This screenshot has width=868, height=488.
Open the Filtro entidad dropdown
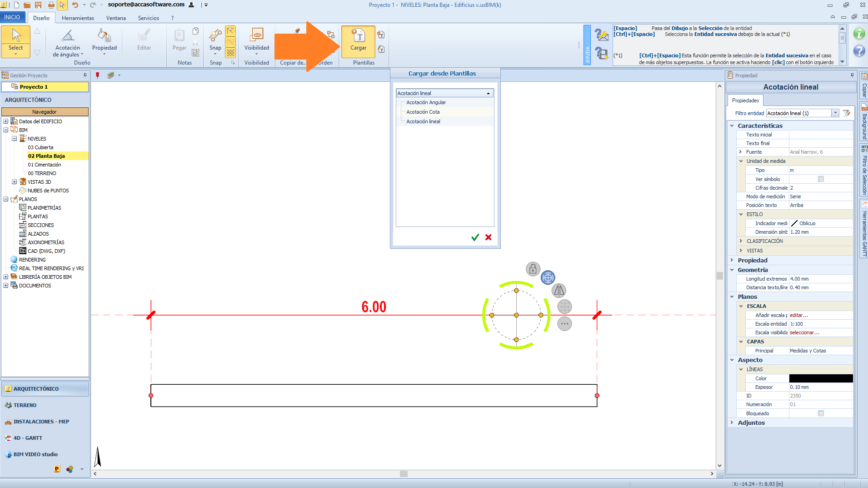click(835, 113)
